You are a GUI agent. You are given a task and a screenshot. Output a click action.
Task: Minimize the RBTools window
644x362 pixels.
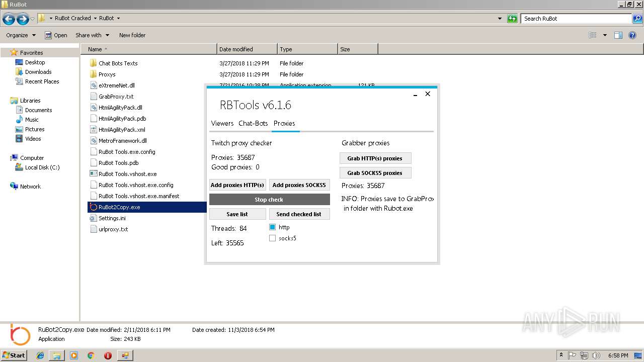(416, 94)
